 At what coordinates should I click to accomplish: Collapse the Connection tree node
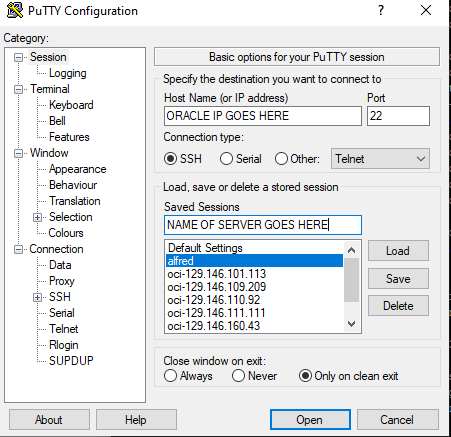click(x=18, y=250)
